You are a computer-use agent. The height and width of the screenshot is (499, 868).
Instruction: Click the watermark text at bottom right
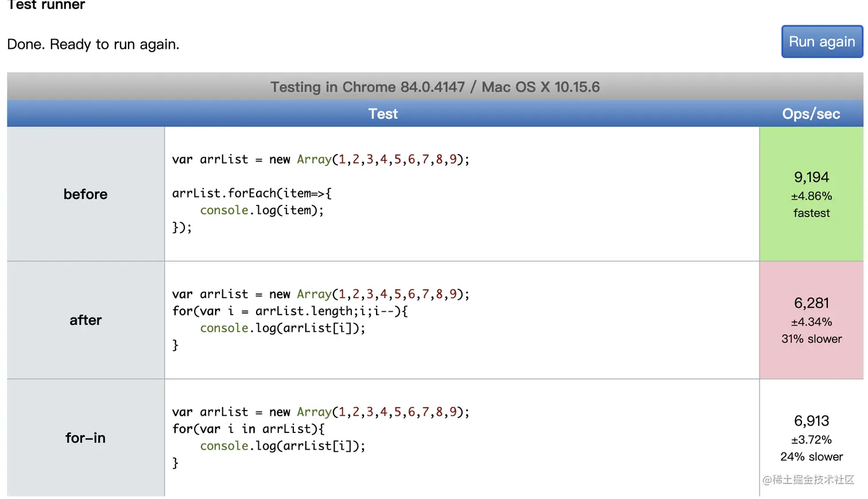point(808,479)
